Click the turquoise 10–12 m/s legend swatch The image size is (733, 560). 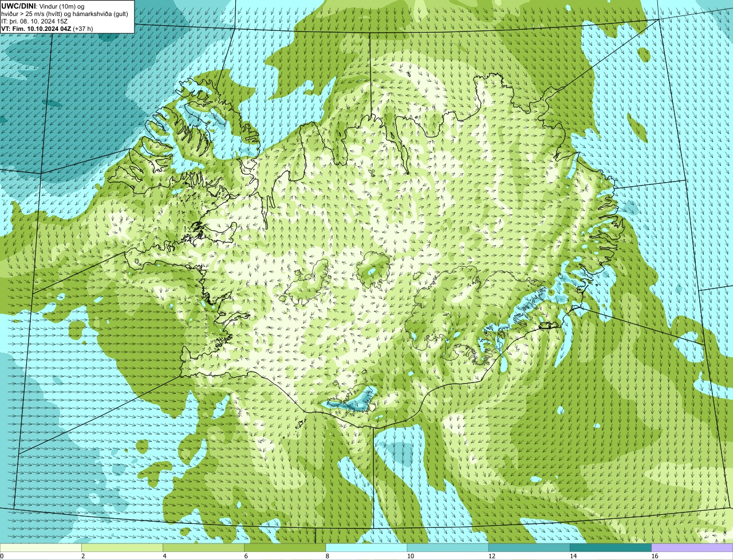(448, 548)
